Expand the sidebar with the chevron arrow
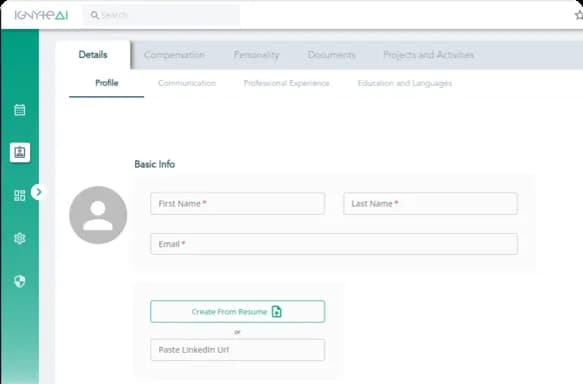Screen dimensions: 583x384 click(38, 192)
